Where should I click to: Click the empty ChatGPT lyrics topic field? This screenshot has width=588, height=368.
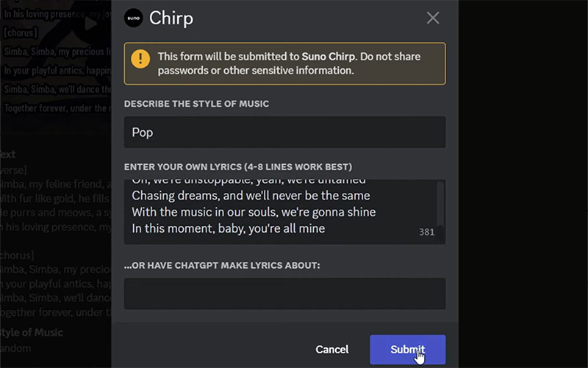(284, 294)
